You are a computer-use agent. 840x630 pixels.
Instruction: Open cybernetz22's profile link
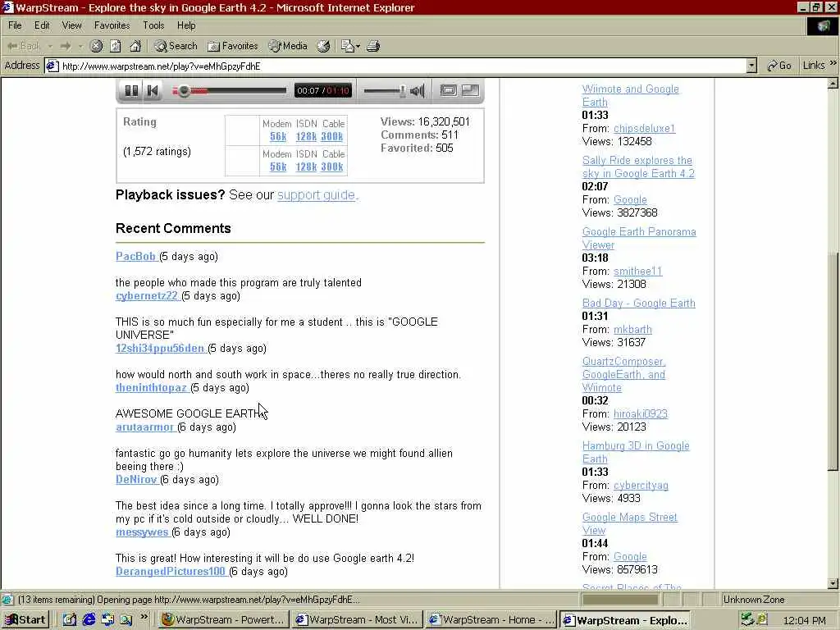tap(147, 295)
